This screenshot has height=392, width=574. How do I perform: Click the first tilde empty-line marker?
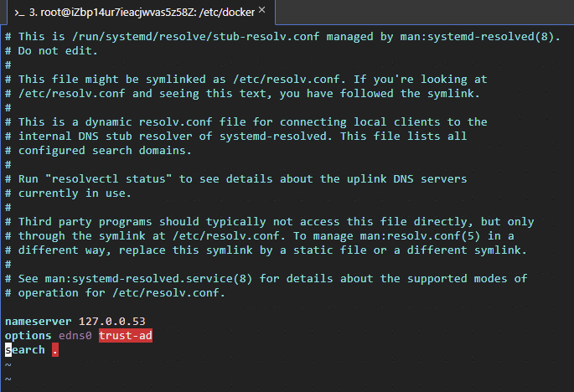click(x=8, y=364)
